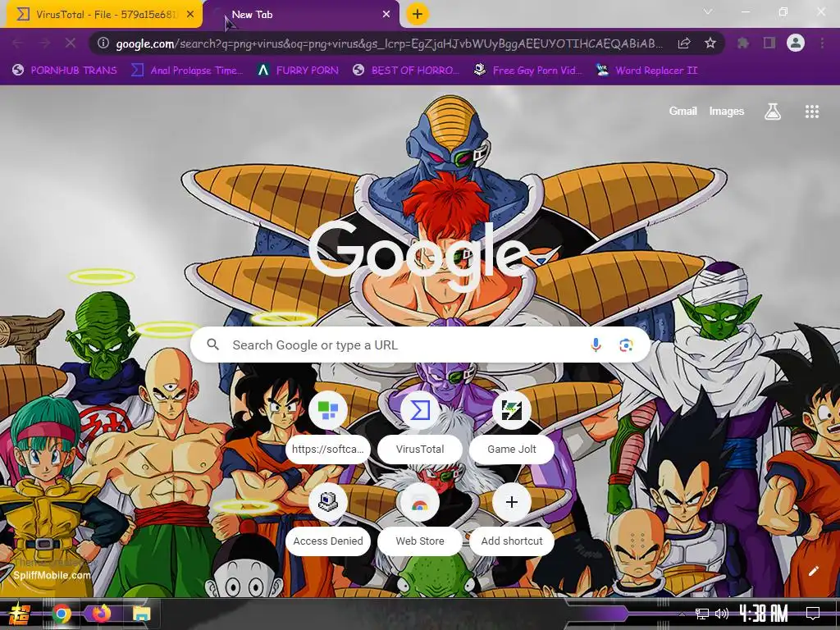Show hidden tray icons chevron
The width and height of the screenshot is (840, 630).
click(682, 614)
